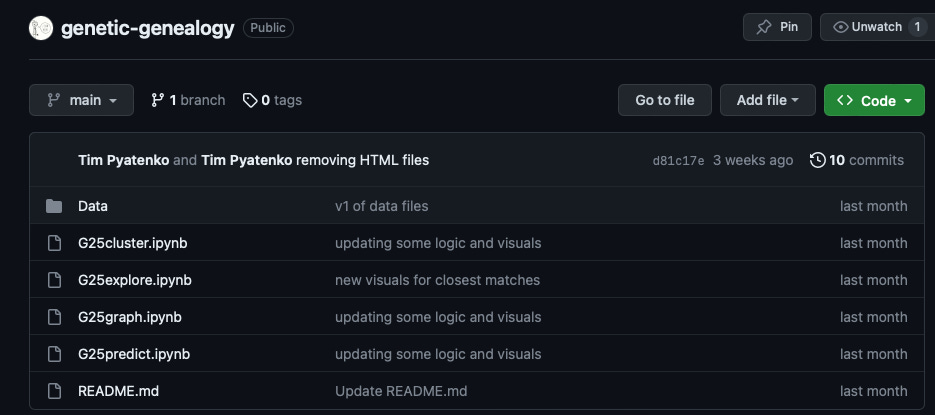Image resolution: width=935 pixels, height=415 pixels.
Task: View the 10 commits history link
Action: [857, 160]
